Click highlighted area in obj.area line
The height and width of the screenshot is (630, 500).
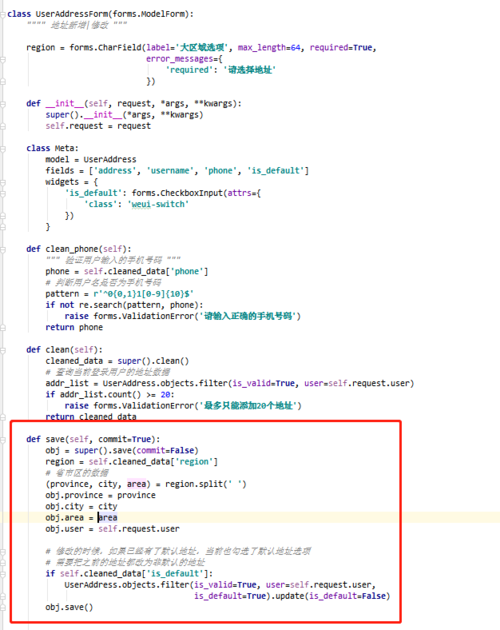(108, 518)
